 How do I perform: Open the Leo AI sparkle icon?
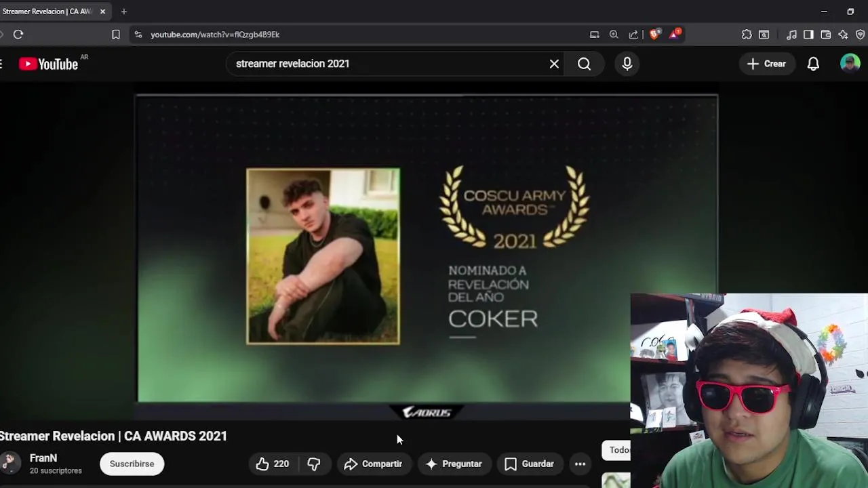coord(843,35)
